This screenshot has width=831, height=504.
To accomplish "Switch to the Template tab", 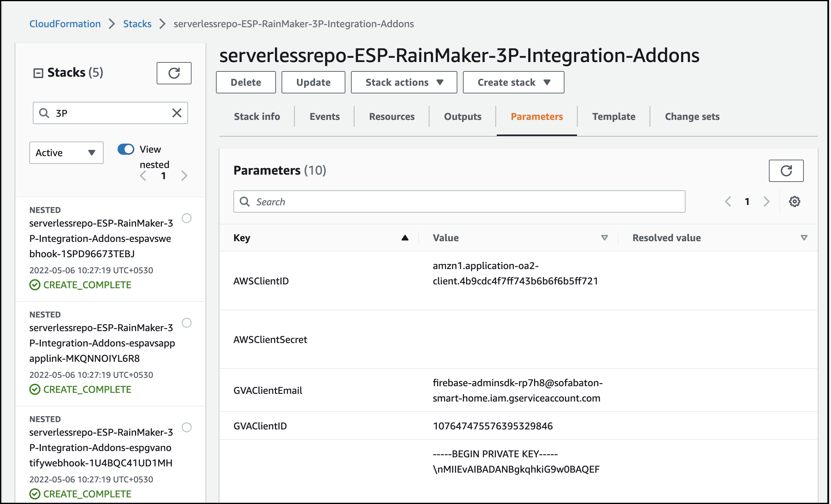I will coord(614,116).
